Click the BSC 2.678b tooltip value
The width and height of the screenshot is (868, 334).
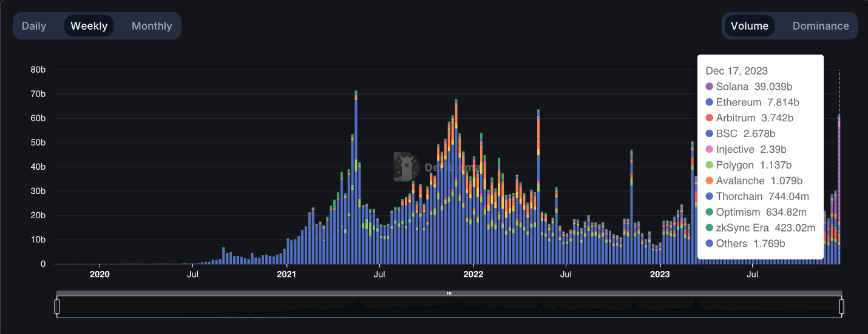[x=759, y=134]
